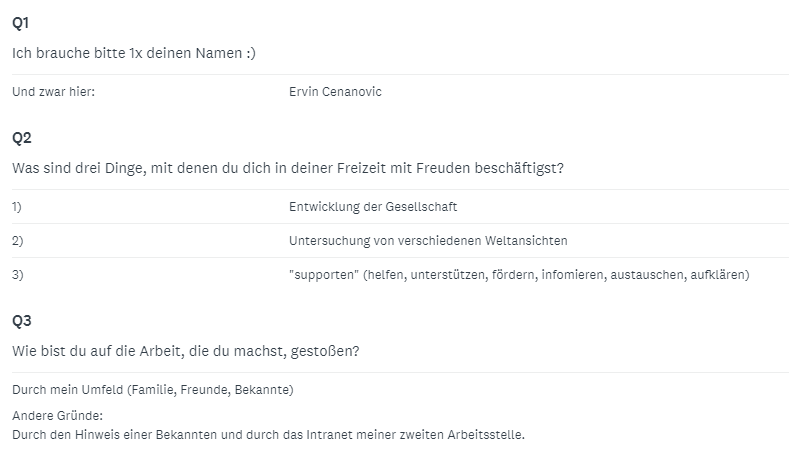Viewport: 789px width, 450px height.
Task: Select the answer "Durch mein Umfeld (Familie, Freunde, Bekannte)"
Action: (152, 389)
